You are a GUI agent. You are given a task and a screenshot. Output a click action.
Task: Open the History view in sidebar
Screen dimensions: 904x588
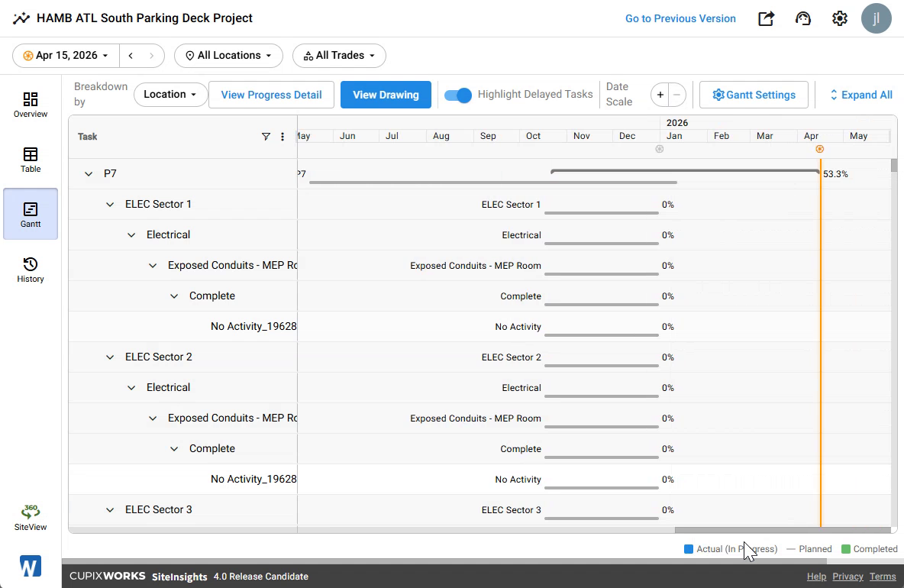pyautogui.click(x=31, y=270)
